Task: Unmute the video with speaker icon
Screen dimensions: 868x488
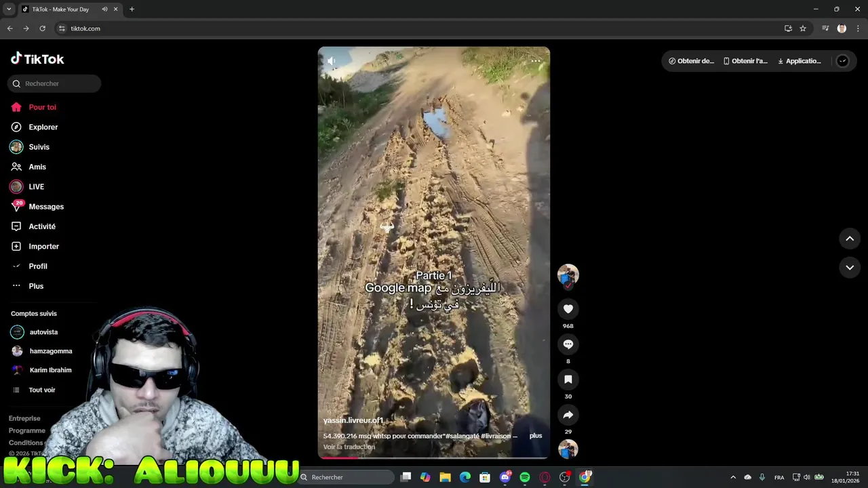Action: pyautogui.click(x=331, y=61)
